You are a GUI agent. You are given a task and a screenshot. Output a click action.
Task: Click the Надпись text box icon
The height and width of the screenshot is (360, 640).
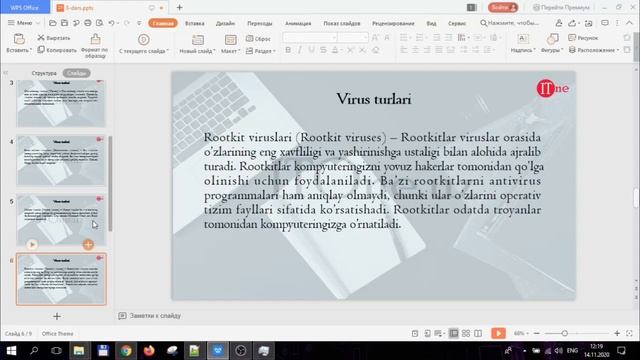click(522, 39)
